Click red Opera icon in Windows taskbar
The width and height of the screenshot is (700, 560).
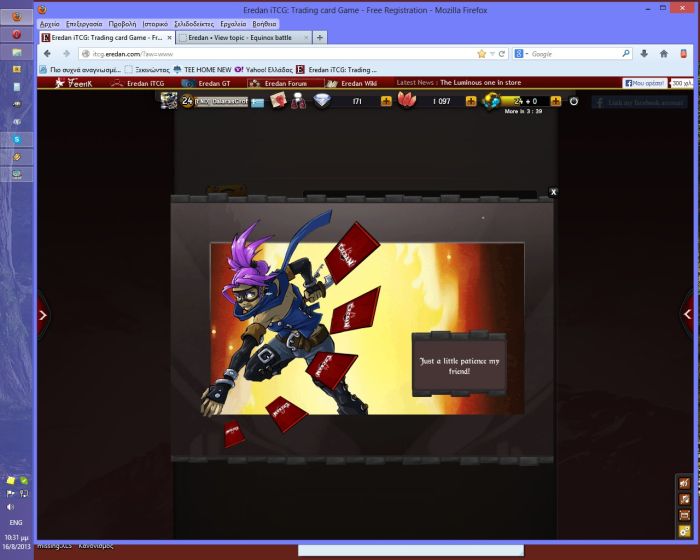click(17, 34)
